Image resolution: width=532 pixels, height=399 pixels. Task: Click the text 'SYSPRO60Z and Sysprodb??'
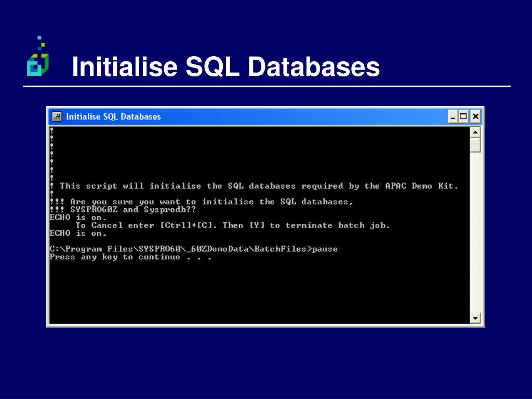(x=133, y=210)
